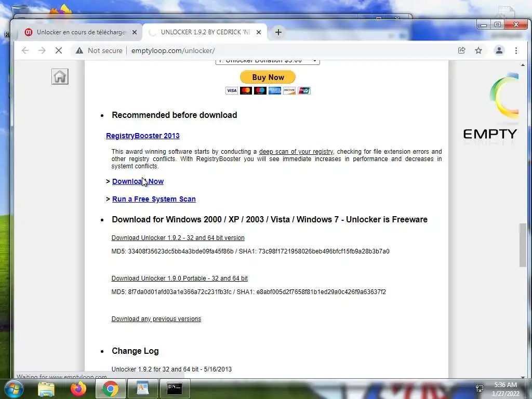Stop loading the page in Chrome
The image size is (532, 399).
click(x=59, y=50)
